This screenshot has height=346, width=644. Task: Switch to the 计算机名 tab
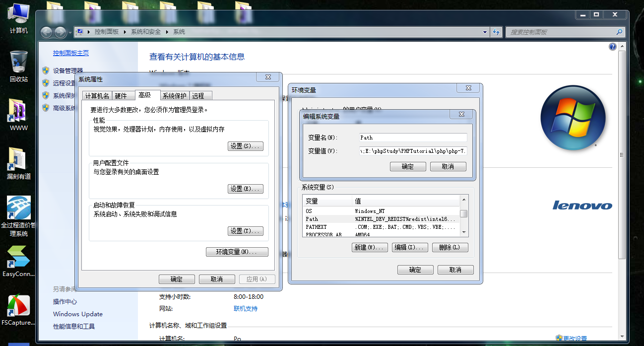97,95
